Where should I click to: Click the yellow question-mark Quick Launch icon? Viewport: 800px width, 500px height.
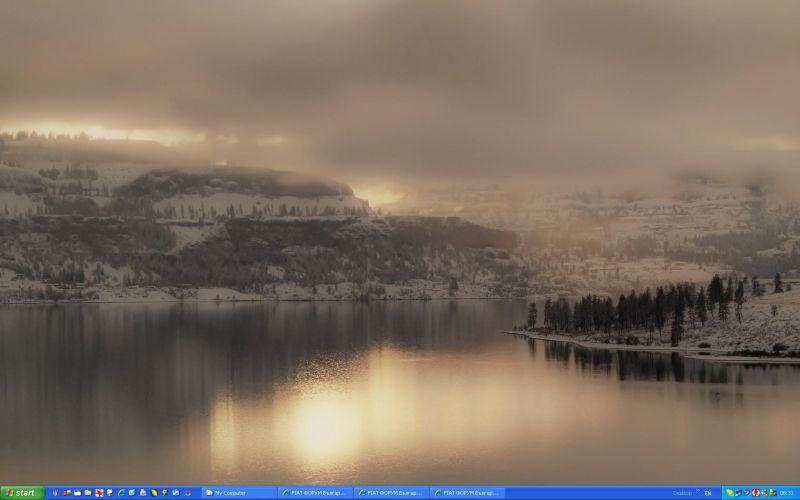tap(110, 493)
